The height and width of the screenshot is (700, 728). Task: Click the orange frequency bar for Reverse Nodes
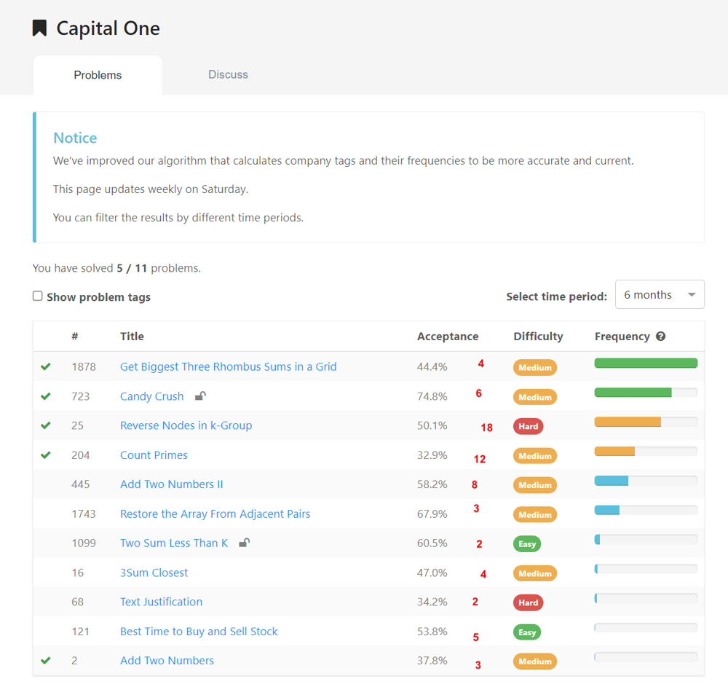[628, 422]
